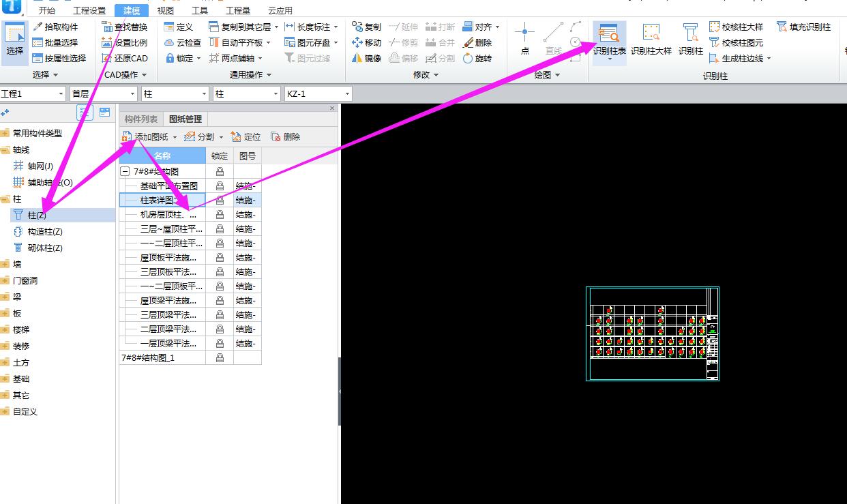Click 校核柱大样 tool

(736, 27)
